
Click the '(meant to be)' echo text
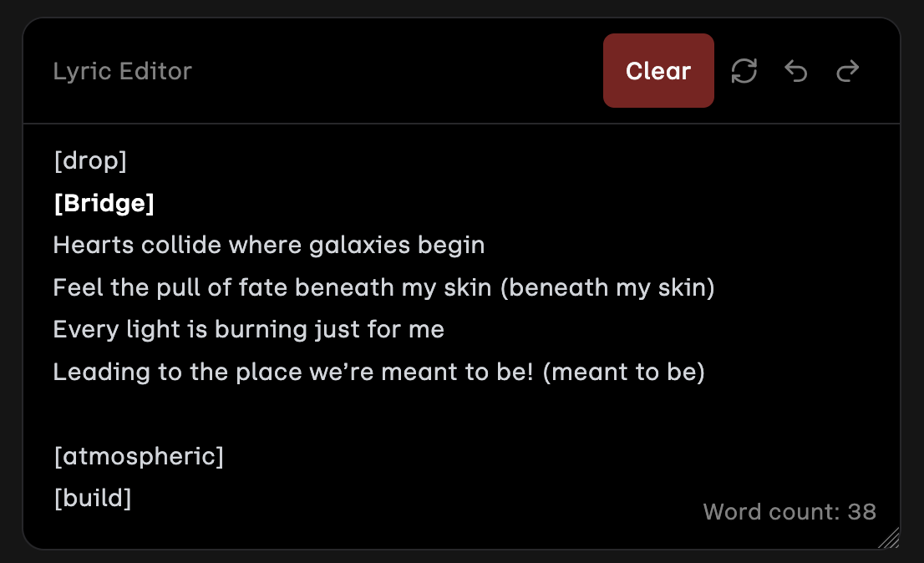(623, 372)
